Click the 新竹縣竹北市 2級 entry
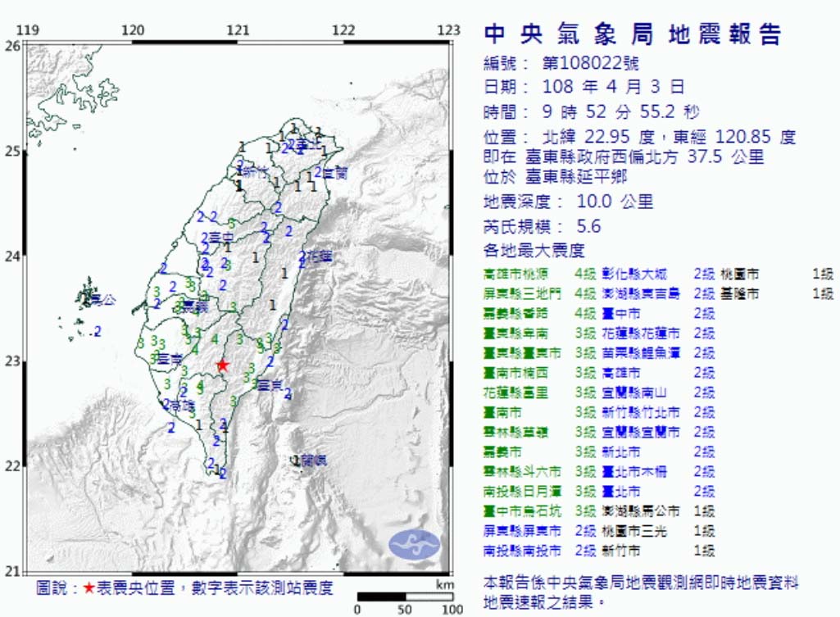Viewport: 840px width, 617px height. click(658, 412)
